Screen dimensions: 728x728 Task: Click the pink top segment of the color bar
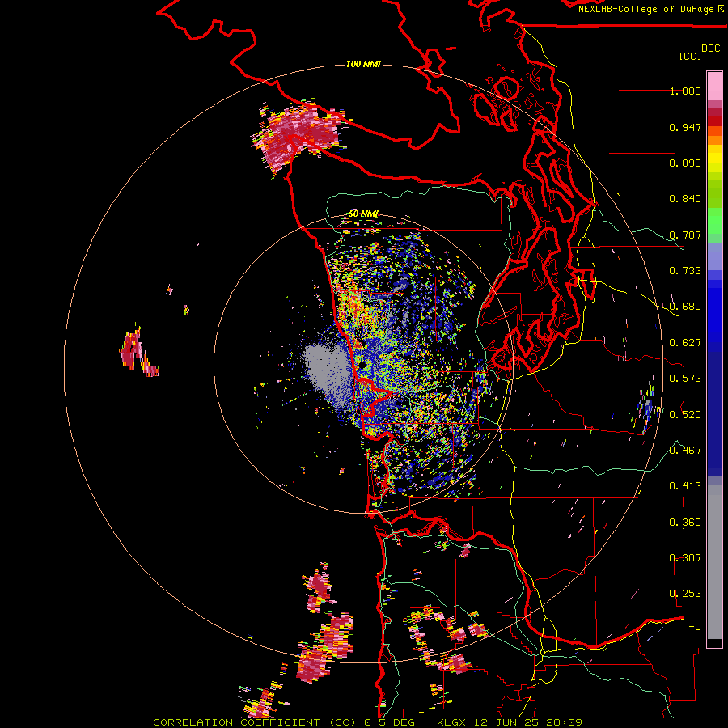pyautogui.click(x=714, y=86)
